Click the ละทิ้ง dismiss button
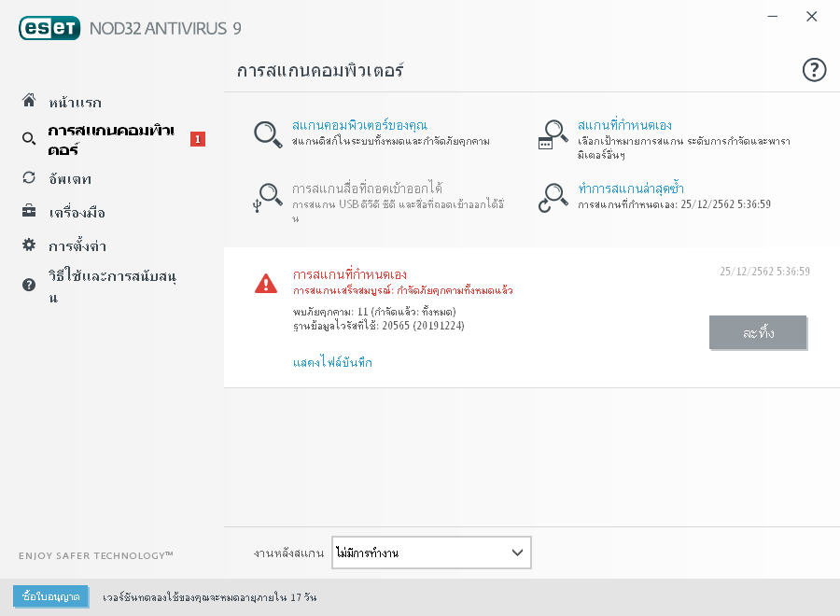 tap(758, 332)
